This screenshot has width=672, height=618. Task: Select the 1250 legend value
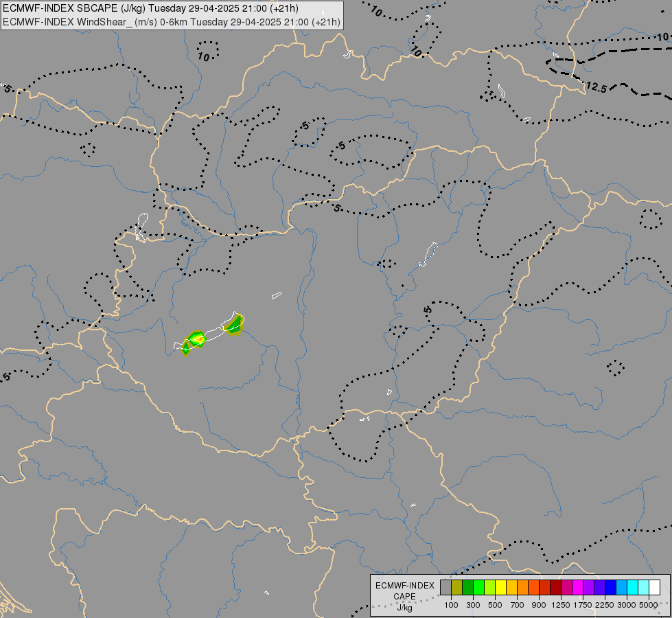pyautogui.click(x=561, y=605)
